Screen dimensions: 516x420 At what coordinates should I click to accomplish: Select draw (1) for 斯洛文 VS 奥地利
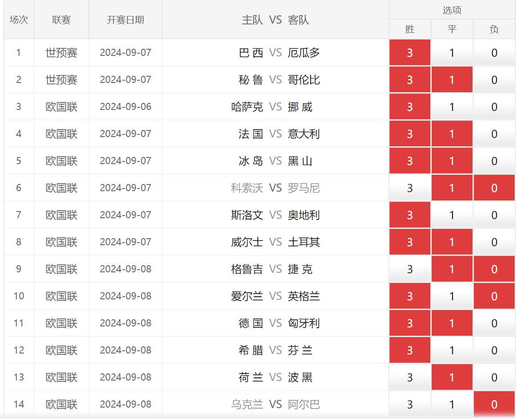click(452, 215)
